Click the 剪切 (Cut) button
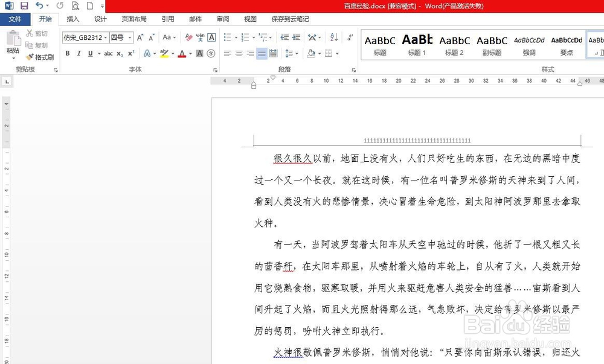604x364 pixels. pos(37,33)
